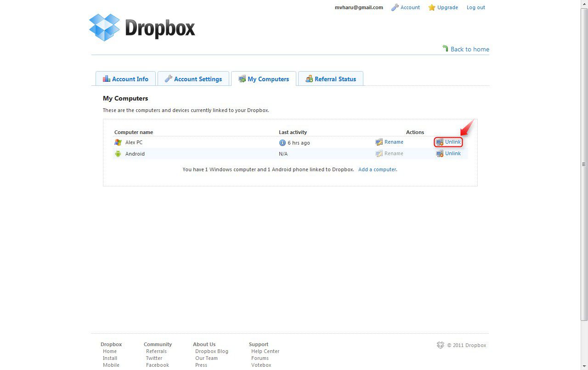Rename the Alex PC computer

click(x=394, y=142)
